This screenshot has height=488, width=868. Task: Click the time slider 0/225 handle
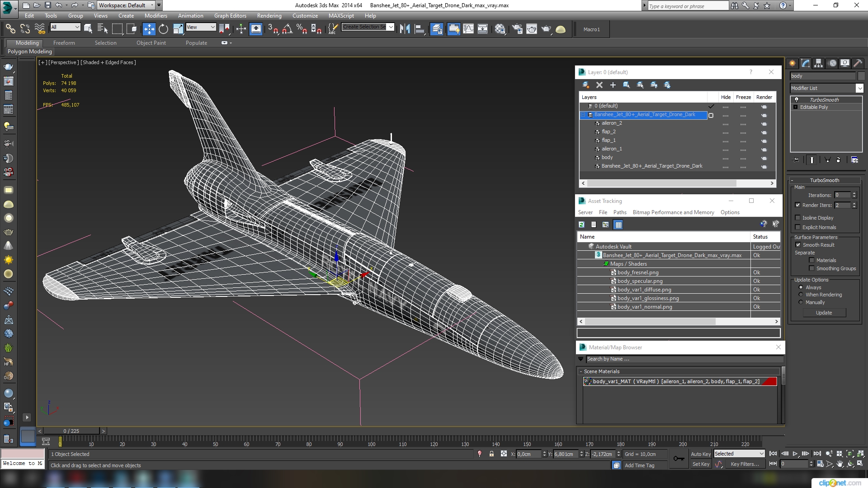point(71,431)
